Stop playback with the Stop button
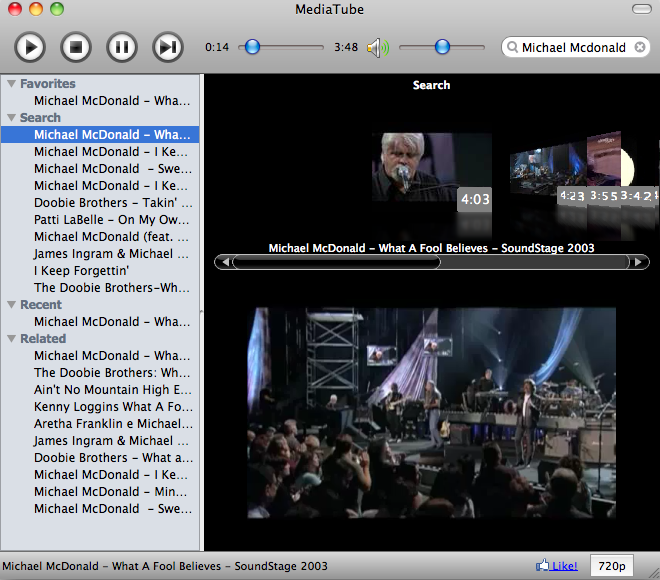This screenshot has width=660, height=580. coord(76,47)
